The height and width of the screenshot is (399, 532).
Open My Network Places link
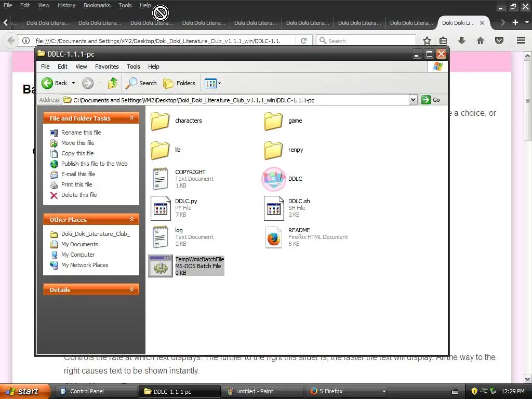(85, 265)
